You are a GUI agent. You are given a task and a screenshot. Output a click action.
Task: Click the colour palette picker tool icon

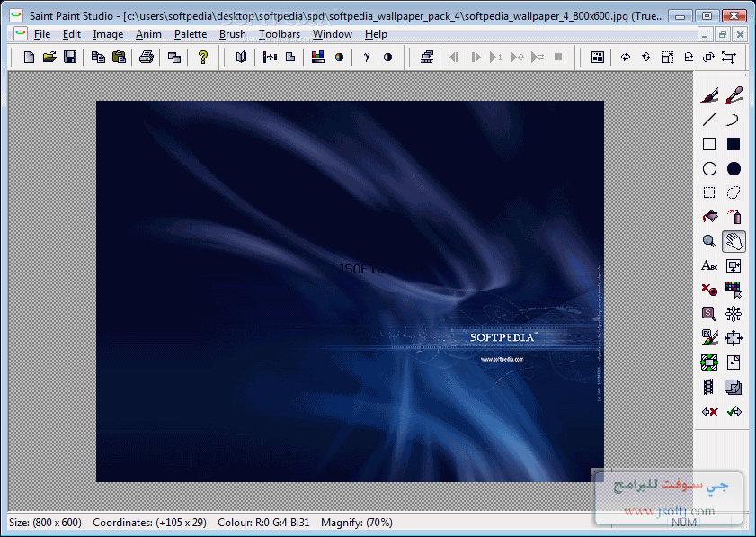point(734,290)
